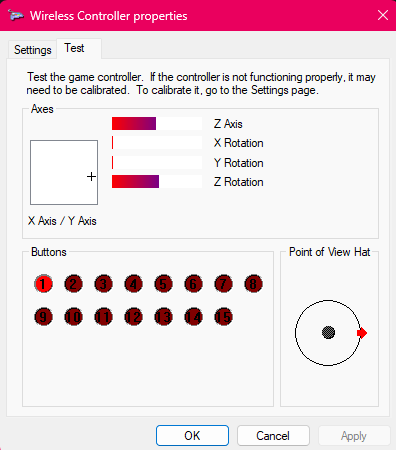Select button 12 indicator
This screenshot has height=450, width=396.
[x=133, y=317]
